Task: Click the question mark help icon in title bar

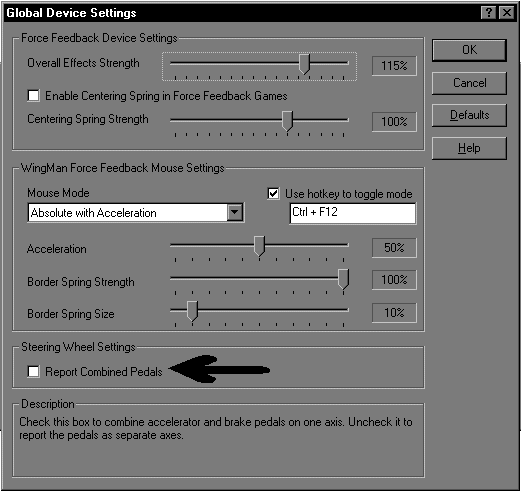Action: pos(489,13)
